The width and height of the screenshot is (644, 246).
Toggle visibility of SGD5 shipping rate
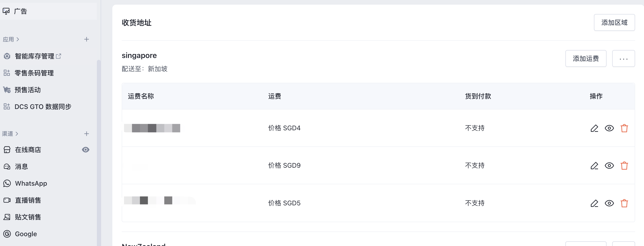(x=609, y=203)
